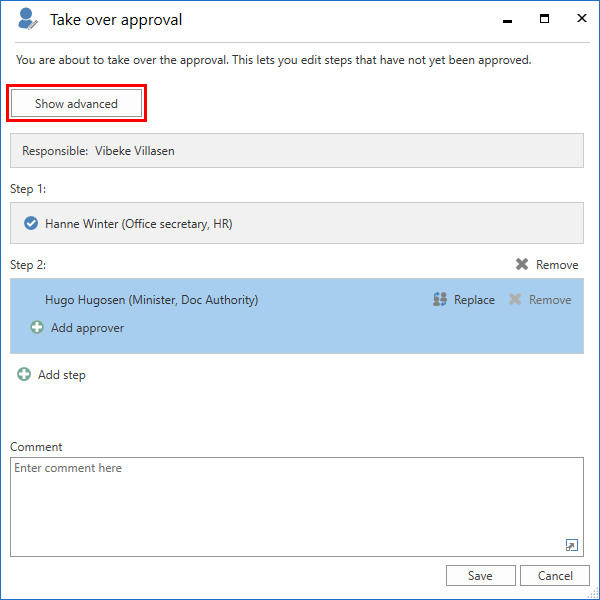Minimize the Take over approval window
Viewport: 600px width, 600px height.
click(x=507, y=19)
